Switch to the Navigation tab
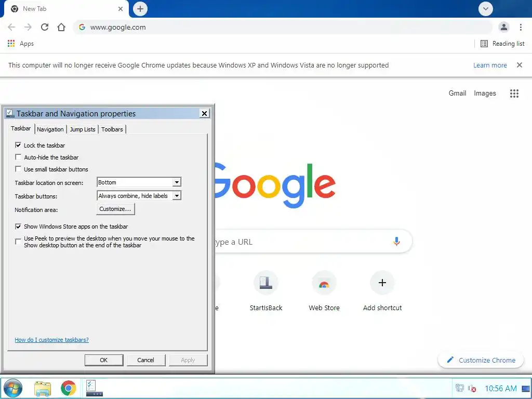The height and width of the screenshot is (399, 532). pos(50,129)
